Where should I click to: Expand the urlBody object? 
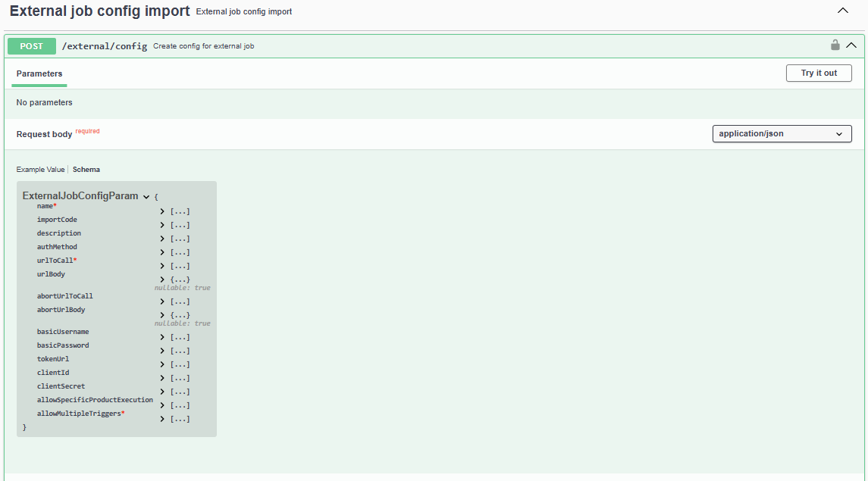[x=162, y=280]
